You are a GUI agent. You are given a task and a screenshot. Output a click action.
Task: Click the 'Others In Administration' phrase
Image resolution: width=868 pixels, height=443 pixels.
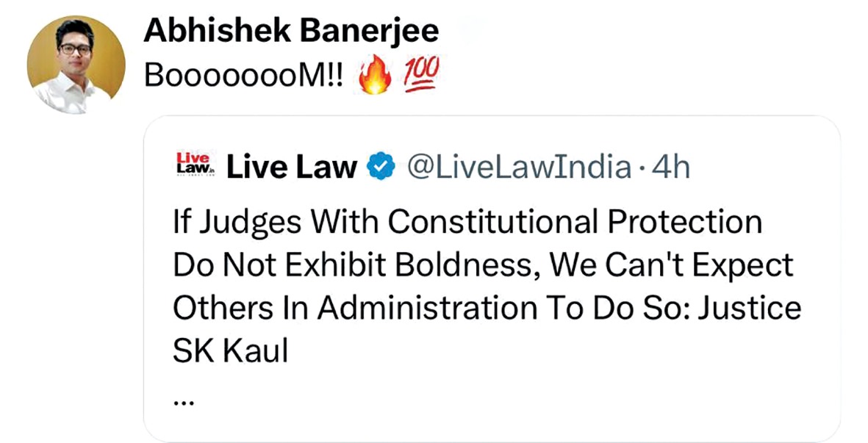click(x=355, y=308)
